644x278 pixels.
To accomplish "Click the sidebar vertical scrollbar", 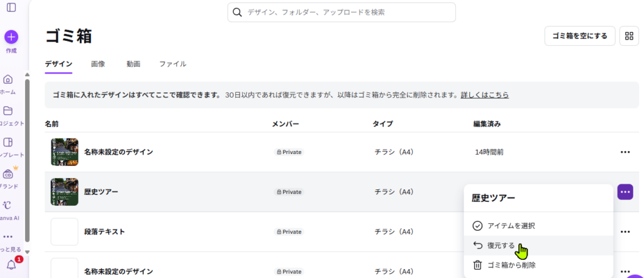I will pyautogui.click(x=27, y=160).
